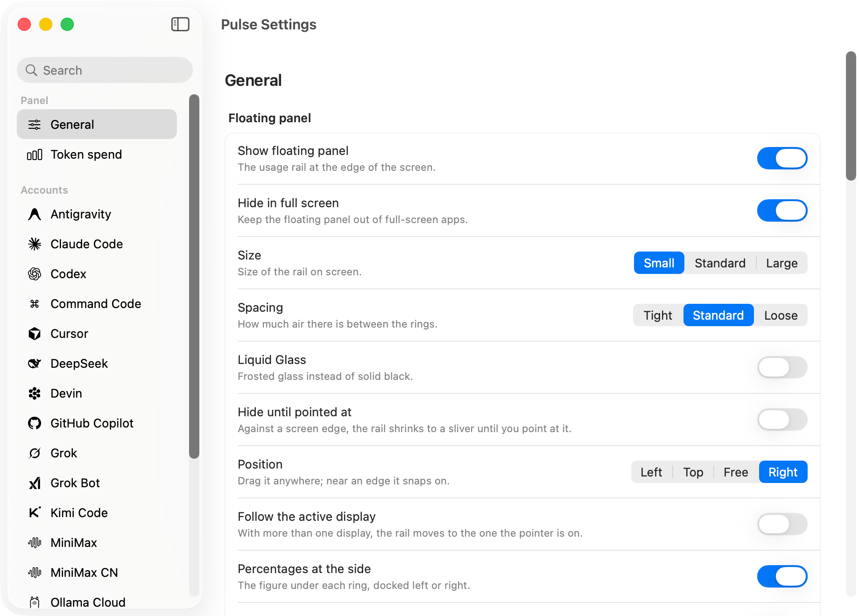
Task: Open the DeepSeek account settings
Action: pos(97,364)
